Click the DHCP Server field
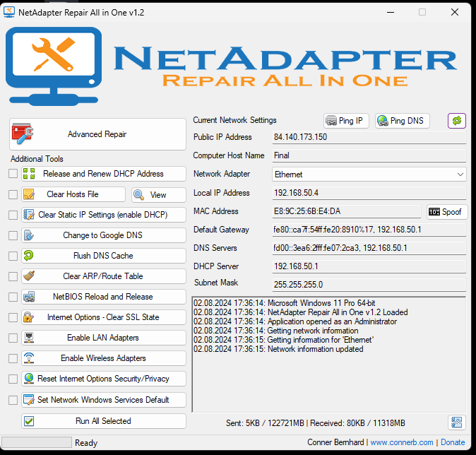The height and width of the screenshot is (455, 476). (369, 266)
